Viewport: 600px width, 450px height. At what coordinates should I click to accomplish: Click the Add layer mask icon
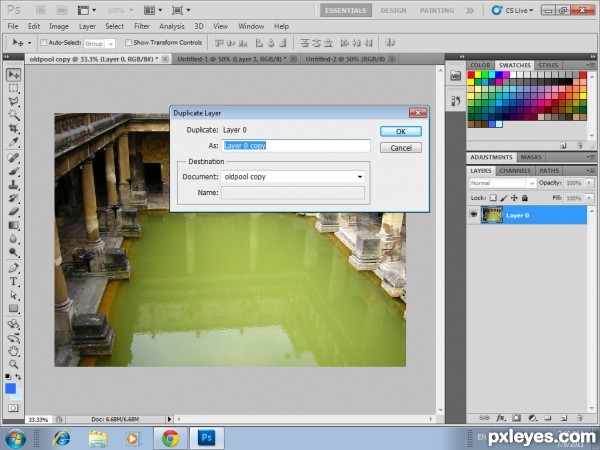[x=517, y=418]
